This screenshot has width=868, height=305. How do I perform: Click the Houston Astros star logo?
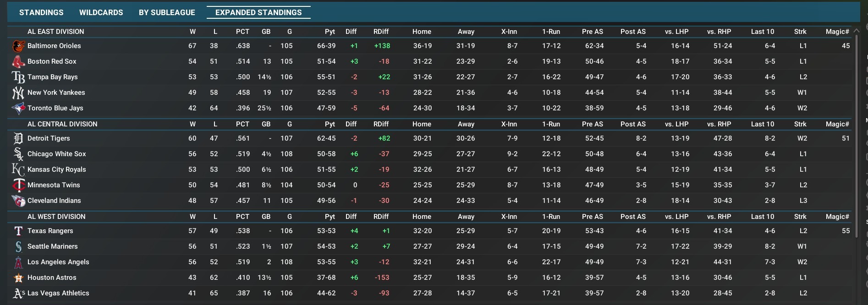click(18, 278)
